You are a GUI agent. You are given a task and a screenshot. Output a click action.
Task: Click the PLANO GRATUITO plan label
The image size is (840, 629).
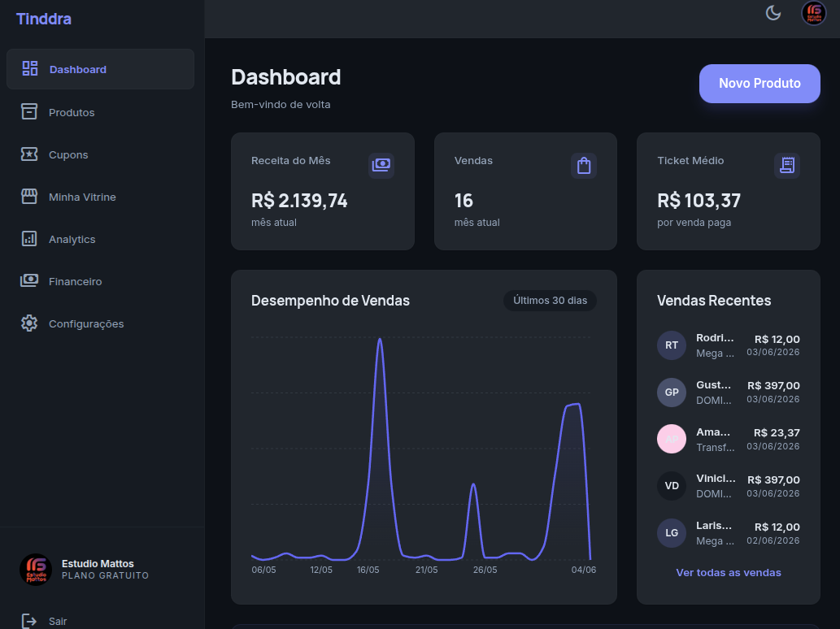tap(105, 575)
